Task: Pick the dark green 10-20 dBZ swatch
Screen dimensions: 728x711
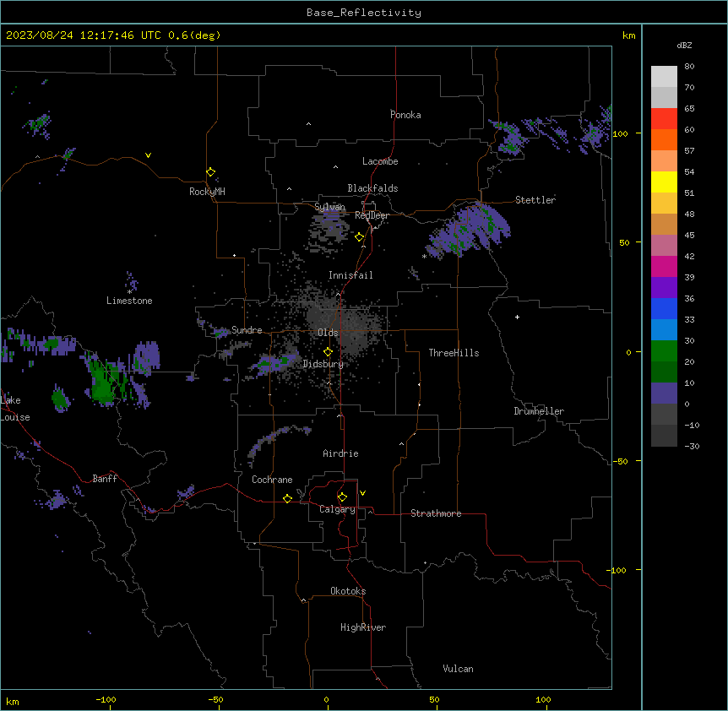Action: coord(664,372)
